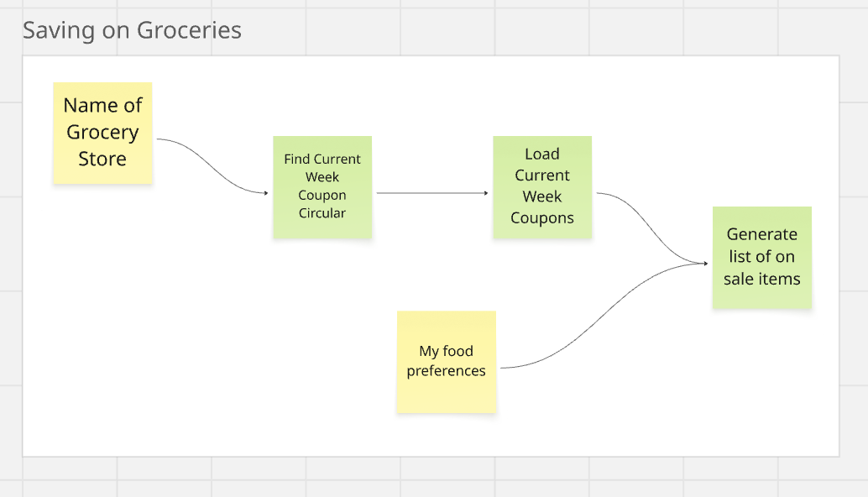Select the "Saving on Groceries" frame title

pos(132,31)
